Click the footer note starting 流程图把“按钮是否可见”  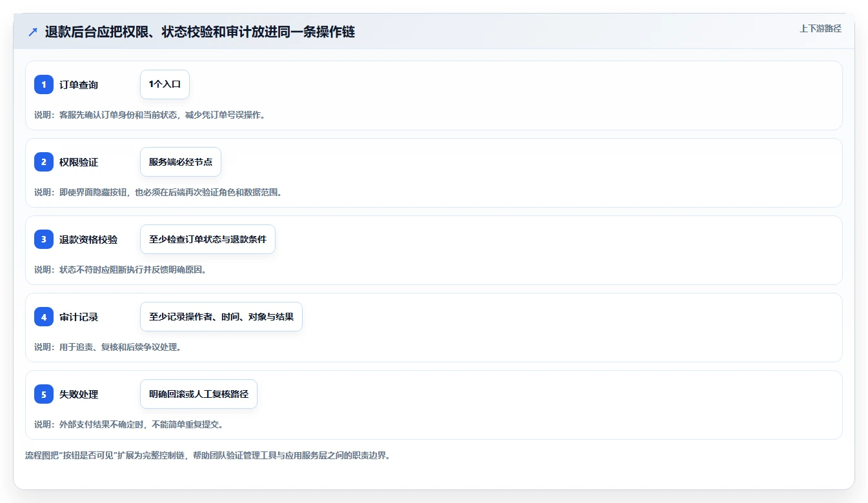tap(208, 455)
